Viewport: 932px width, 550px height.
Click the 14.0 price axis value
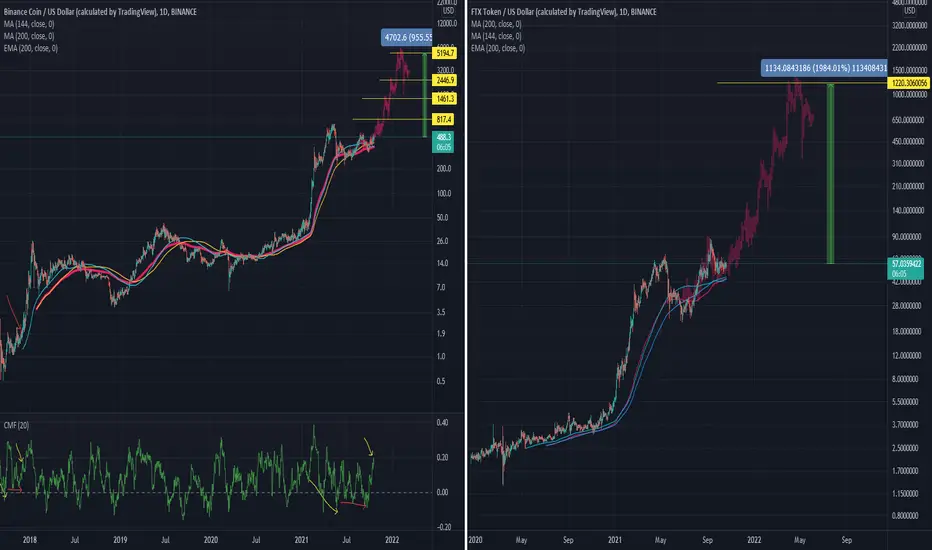pyautogui.click(x=443, y=263)
